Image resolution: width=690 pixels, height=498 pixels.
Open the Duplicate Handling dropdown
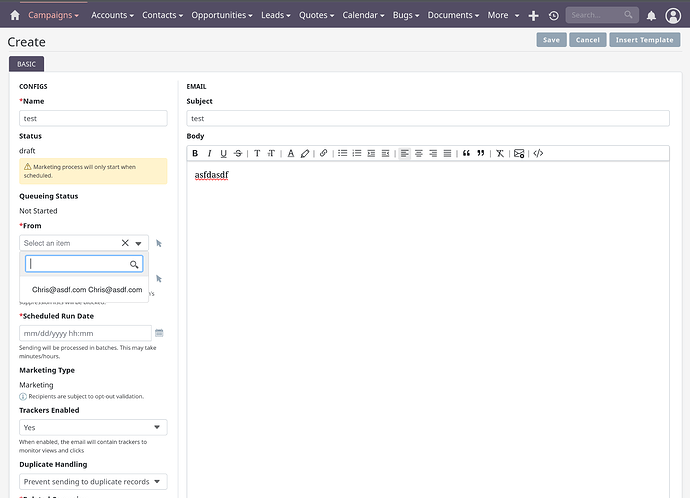[93, 481]
